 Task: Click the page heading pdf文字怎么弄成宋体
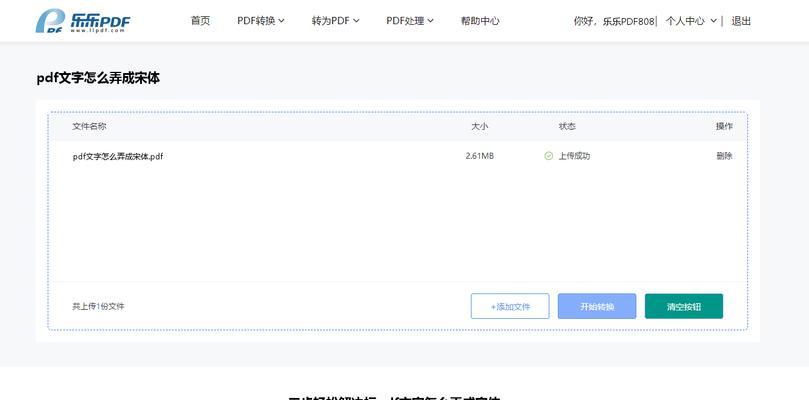pos(98,78)
